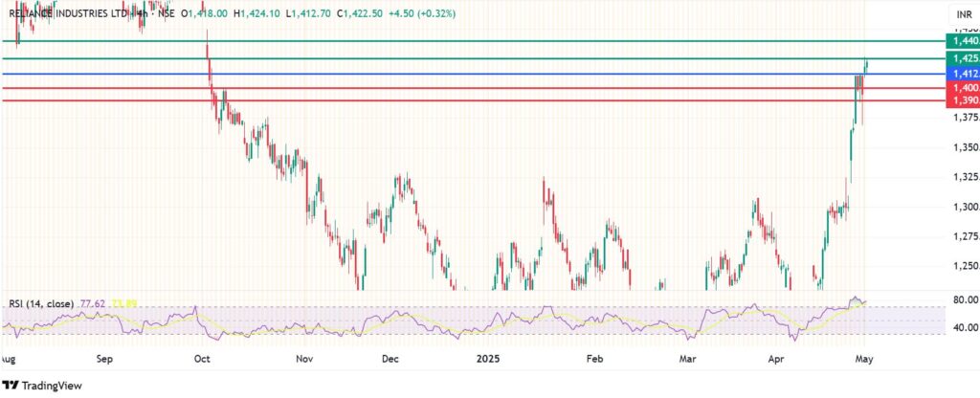Viewport: 980px width, 398px height.
Task: Click the 1,300 price axis level
Action: tap(964, 207)
